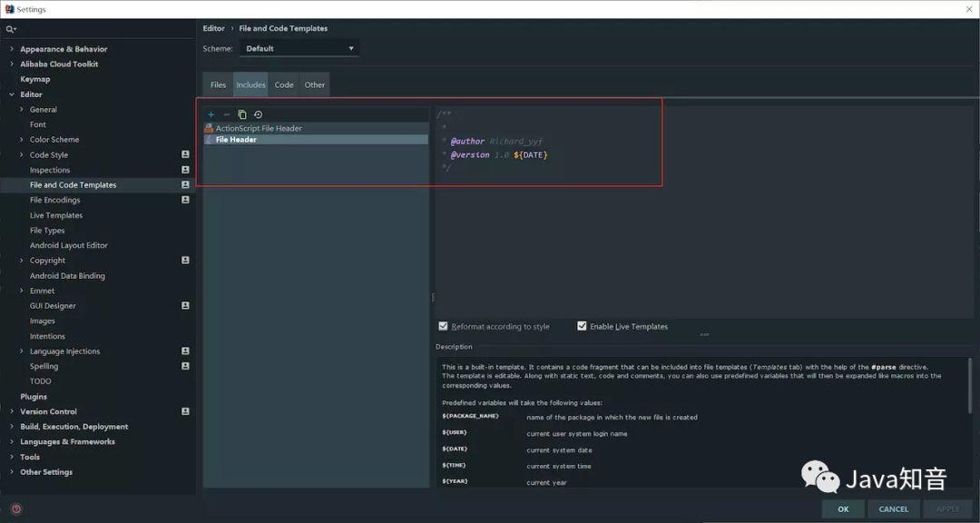Confirm changes with the OK button
Viewport: 980px width, 523px height.
tap(842, 508)
